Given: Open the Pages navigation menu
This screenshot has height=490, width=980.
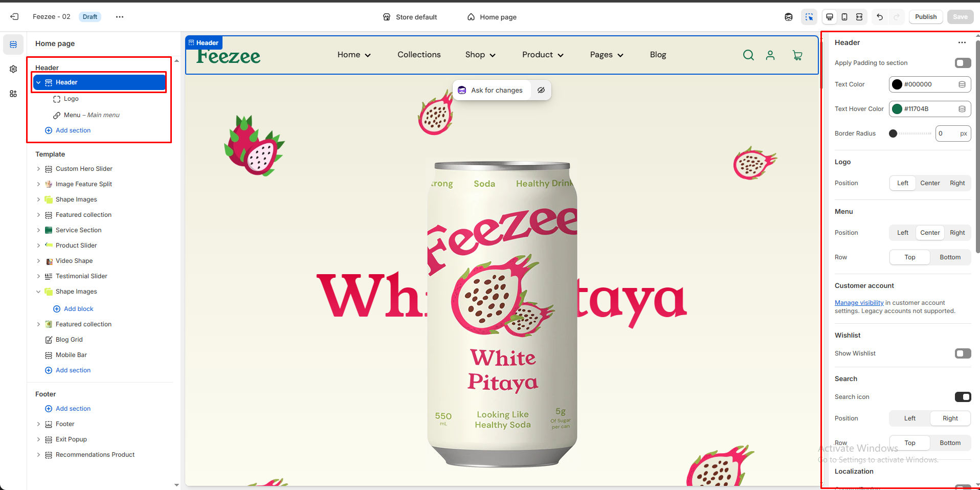Looking at the screenshot, I should [606, 55].
